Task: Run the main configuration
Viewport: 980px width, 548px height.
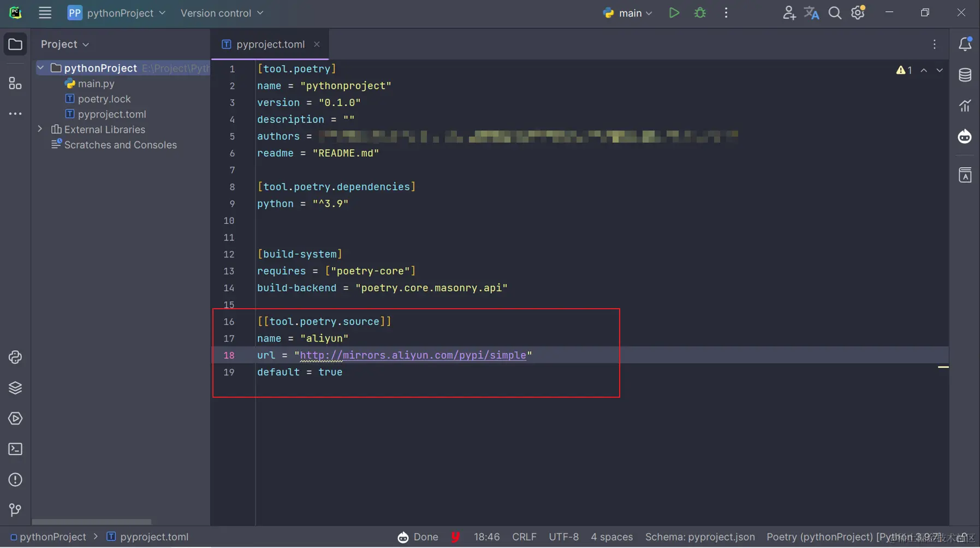Action: tap(674, 13)
